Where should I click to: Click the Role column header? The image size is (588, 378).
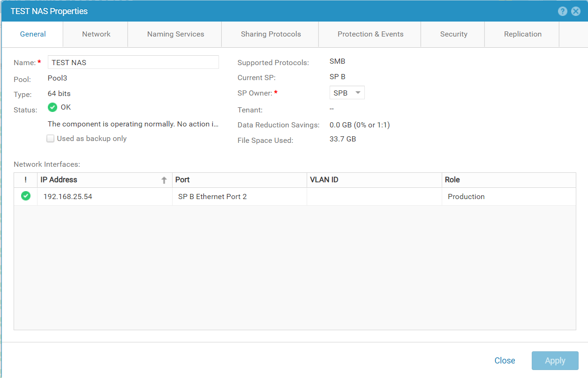tap(452, 180)
